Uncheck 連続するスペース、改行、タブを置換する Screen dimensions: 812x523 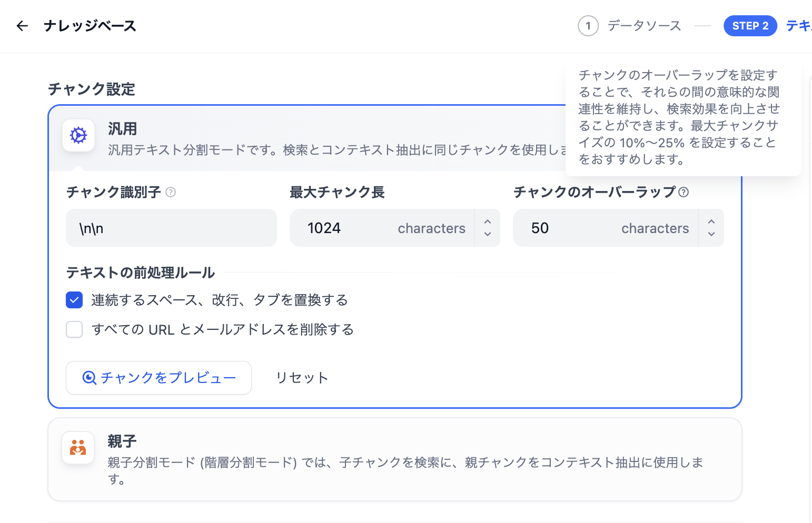(74, 300)
